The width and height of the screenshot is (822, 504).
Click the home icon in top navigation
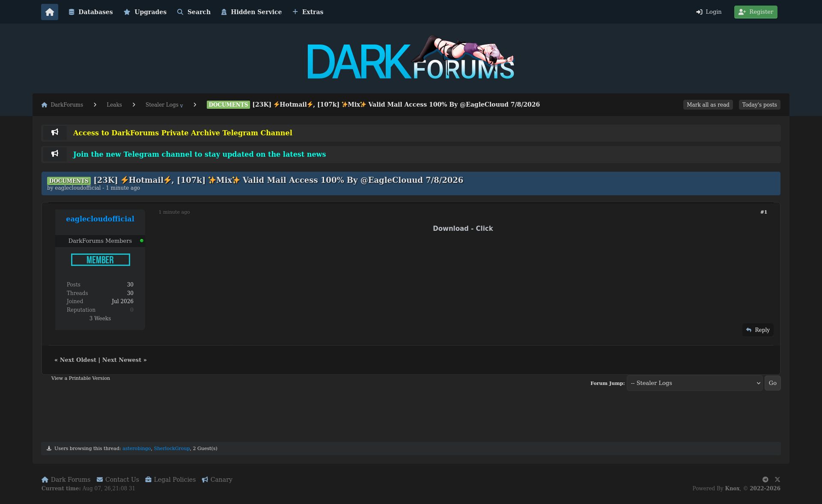coord(50,12)
